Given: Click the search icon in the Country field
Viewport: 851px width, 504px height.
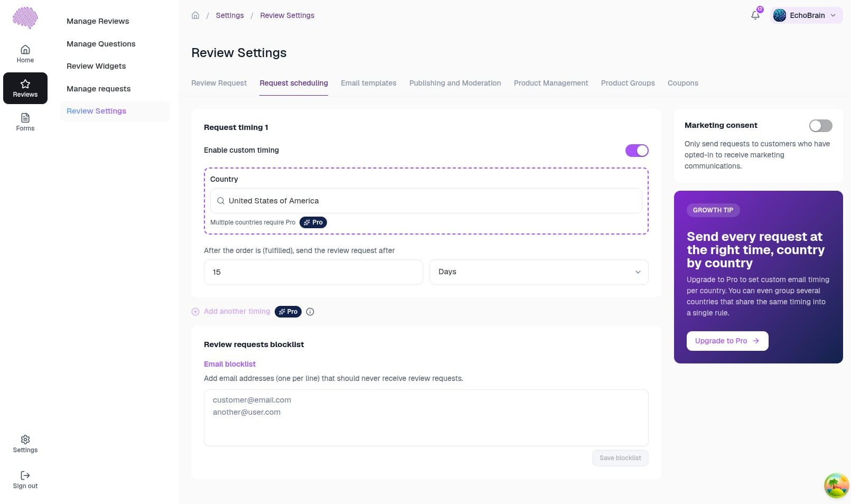Looking at the screenshot, I should [221, 201].
